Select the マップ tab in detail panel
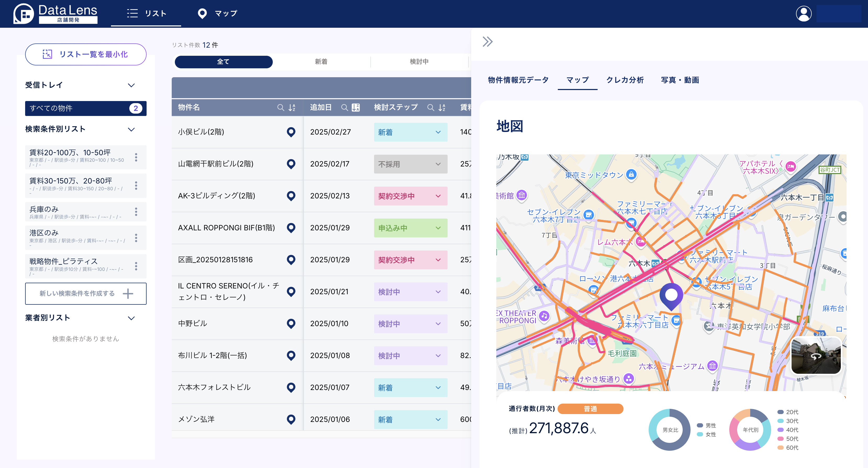The width and height of the screenshot is (868, 468). (577, 80)
